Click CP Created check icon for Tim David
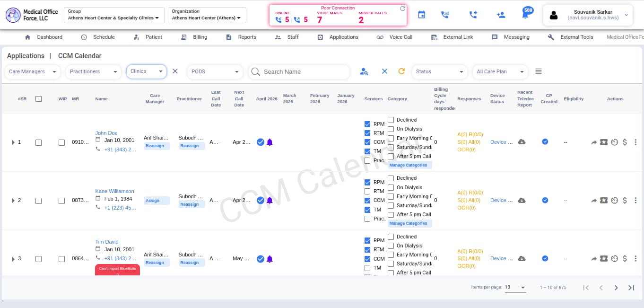Screen dimensions: 644x308 point(545,258)
